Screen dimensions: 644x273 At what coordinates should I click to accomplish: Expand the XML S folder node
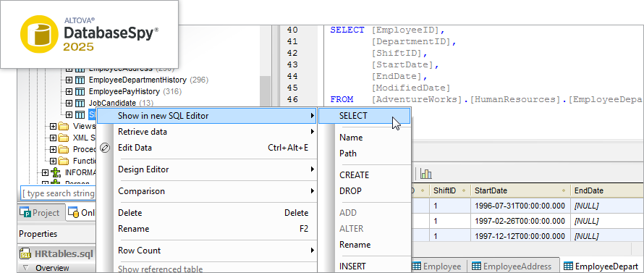click(x=53, y=138)
